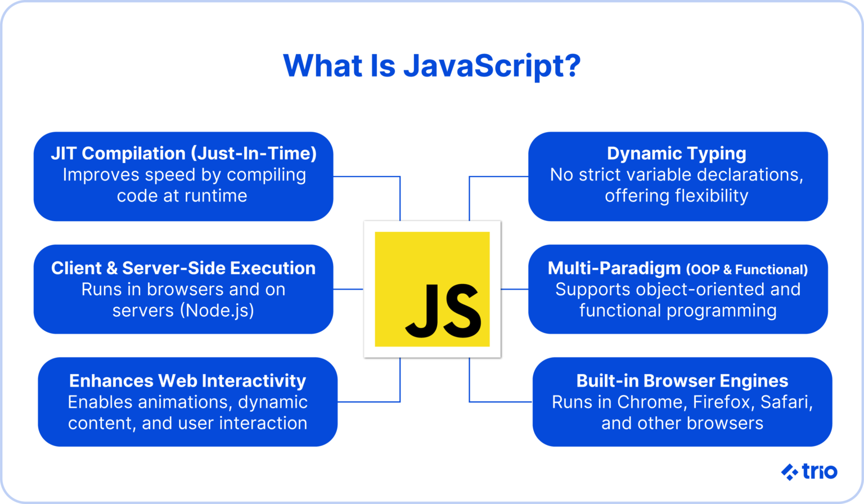Click the text Improves speed by compiling code

pos(184,186)
